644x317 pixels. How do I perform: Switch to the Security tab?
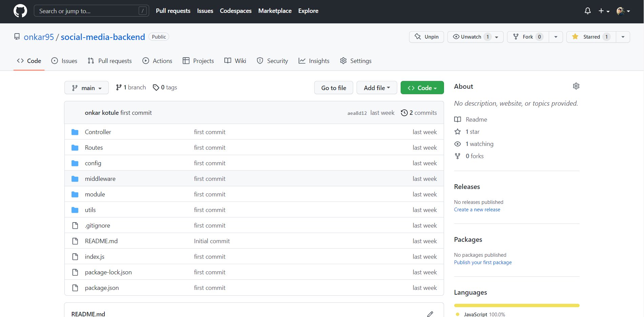click(272, 61)
